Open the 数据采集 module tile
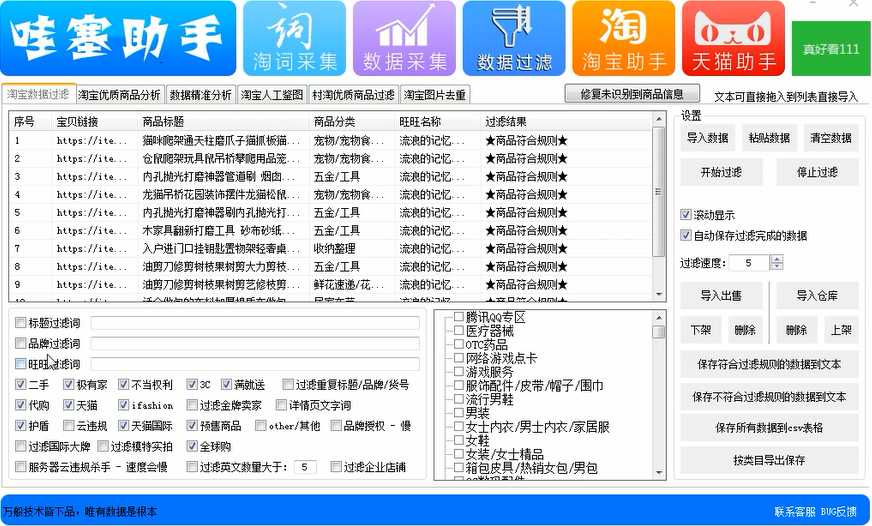This screenshot has width=872, height=526. 404,38
